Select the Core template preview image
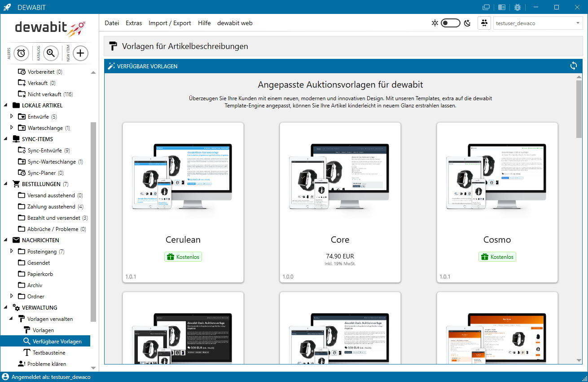This screenshot has height=382, width=588. click(x=340, y=178)
